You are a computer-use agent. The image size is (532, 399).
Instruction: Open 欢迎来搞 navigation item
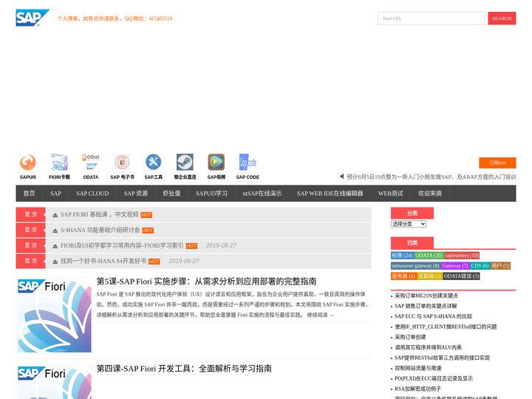pos(430,194)
